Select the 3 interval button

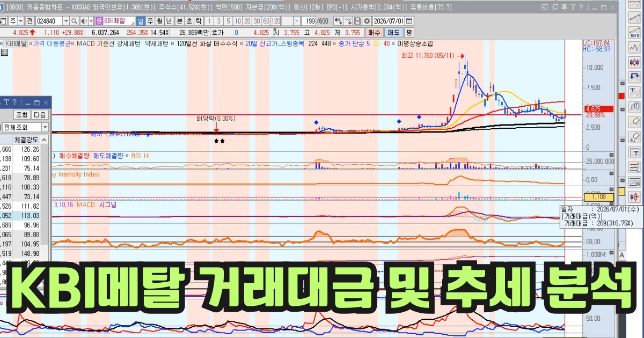coord(219,21)
